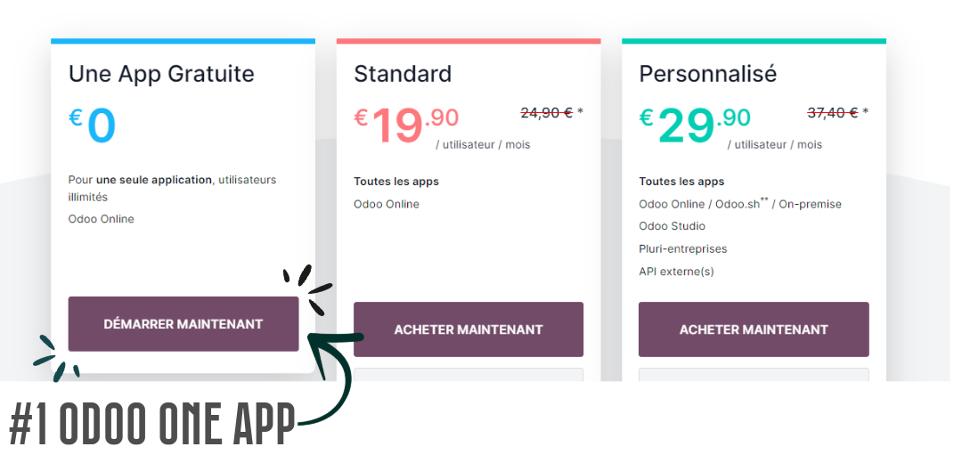This screenshot has height=463, width=962.
Task: Click the DÉMARRER MAINTENANT button
Action: (x=183, y=324)
